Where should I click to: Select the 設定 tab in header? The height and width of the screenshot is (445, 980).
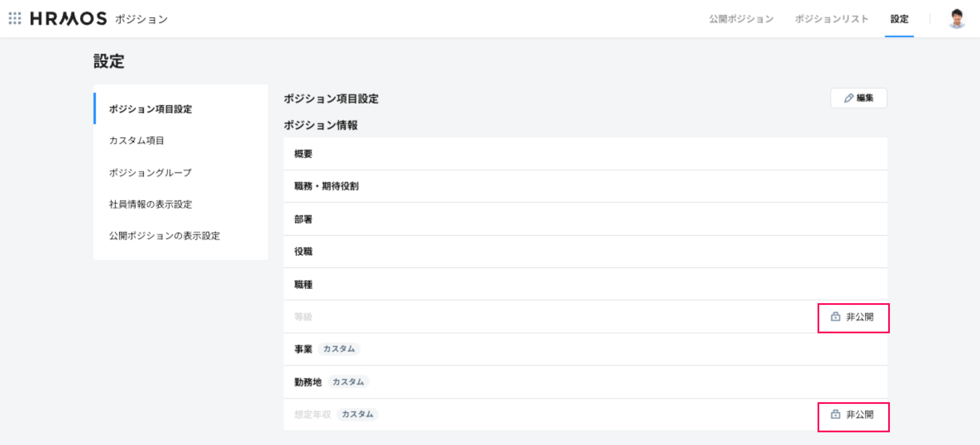899,19
